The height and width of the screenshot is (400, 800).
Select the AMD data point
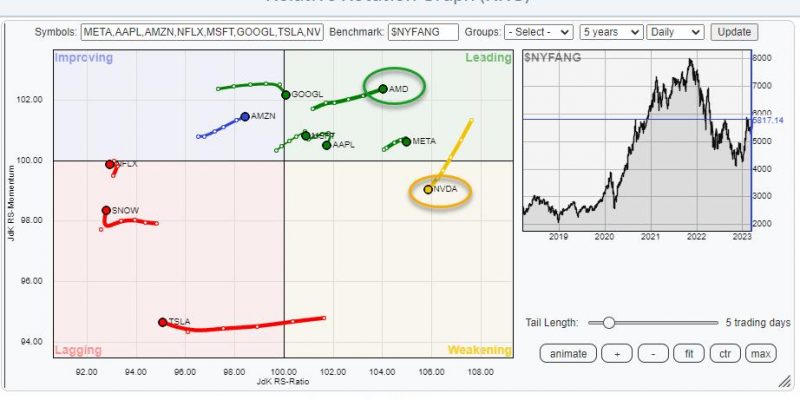click(383, 89)
